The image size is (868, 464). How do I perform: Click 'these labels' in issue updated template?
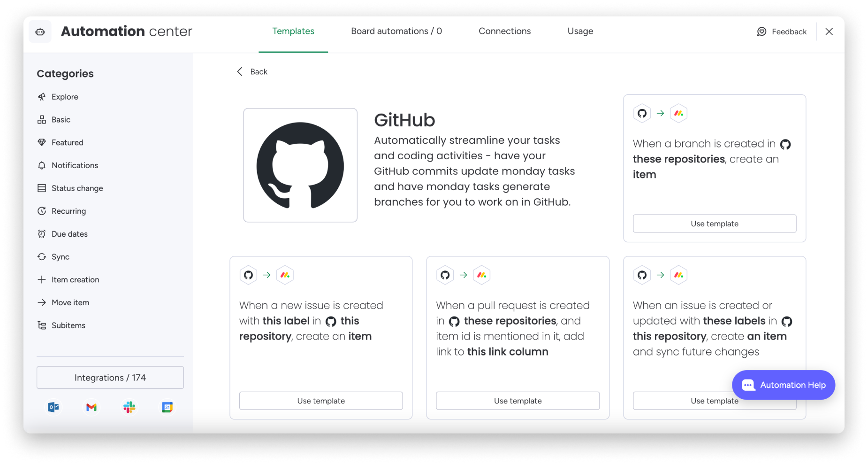734,321
